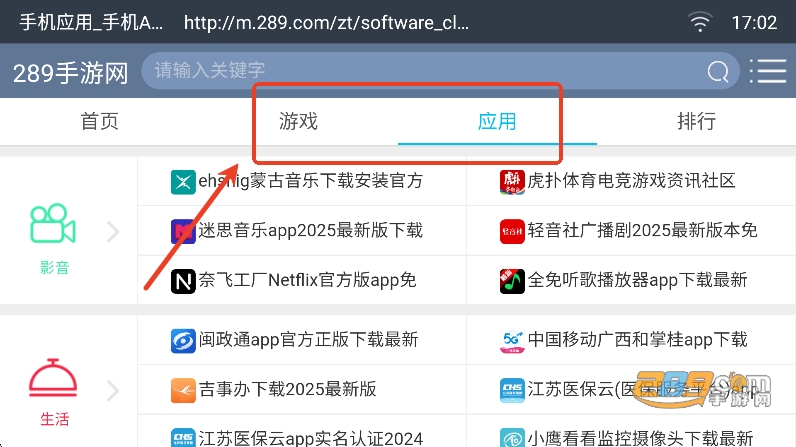Open 全免听歌播放器app下载最新 link
This screenshot has width=796, height=447.
pos(638,280)
